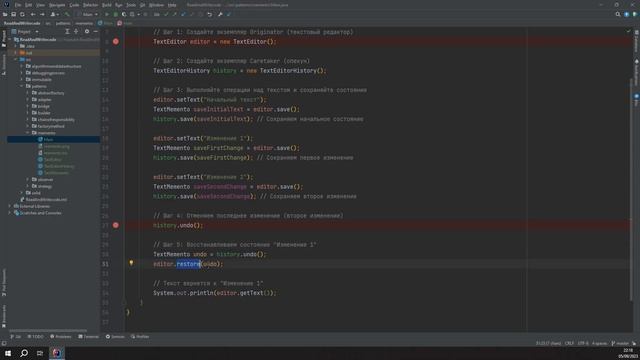Expand the observer package
Viewport: 640px width, 360px height.
[x=28, y=179]
